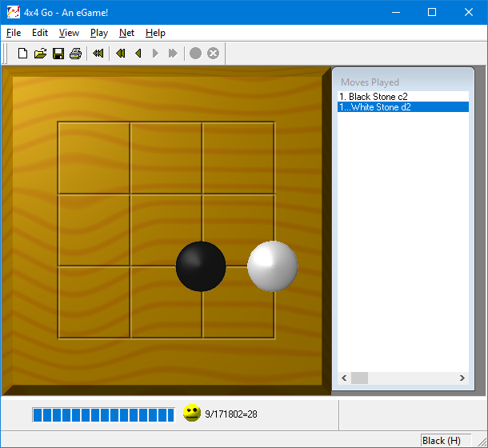Close the 4x4 Go window

(x=469, y=13)
